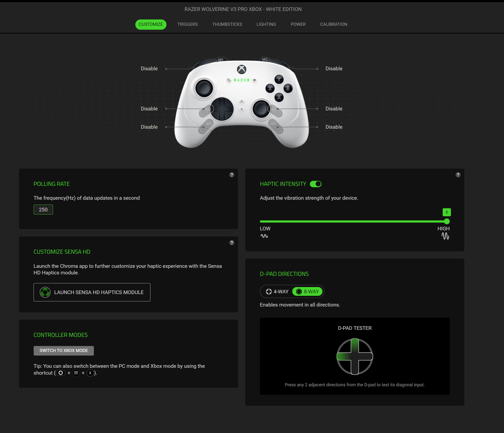Click the M1 bumper on controller
The image size is (504, 433).
coord(221,60)
